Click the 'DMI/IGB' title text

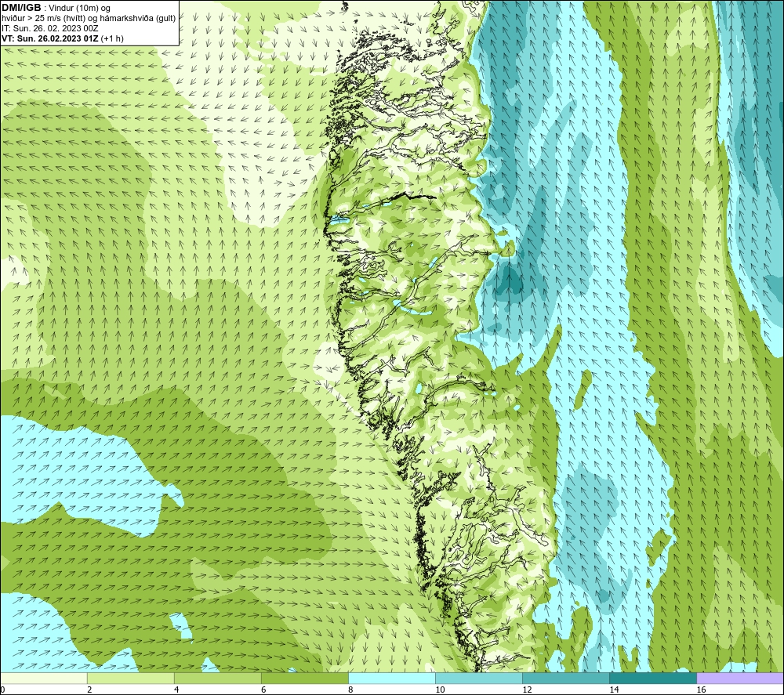pyautogui.click(x=21, y=8)
